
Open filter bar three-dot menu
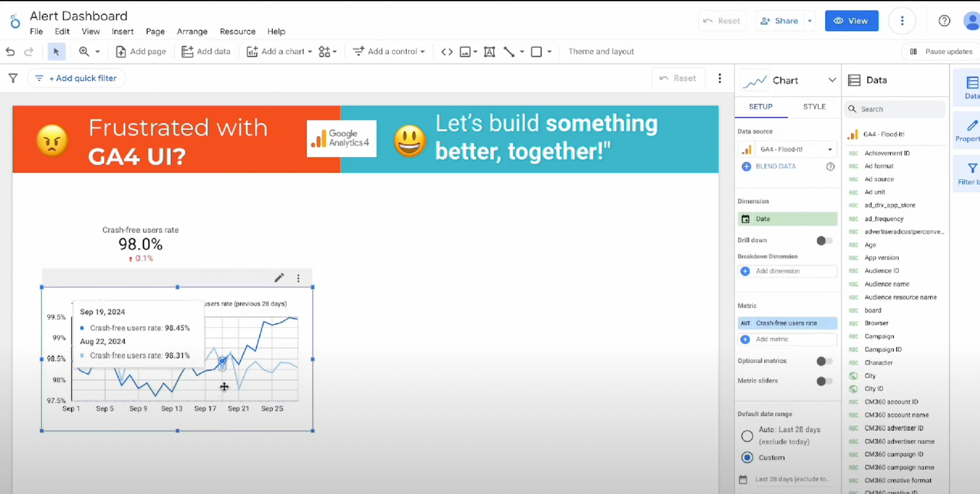pyautogui.click(x=720, y=78)
